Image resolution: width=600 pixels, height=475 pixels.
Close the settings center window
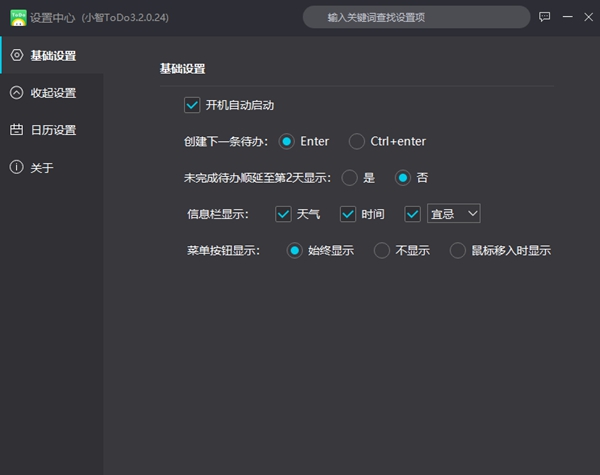click(x=590, y=17)
